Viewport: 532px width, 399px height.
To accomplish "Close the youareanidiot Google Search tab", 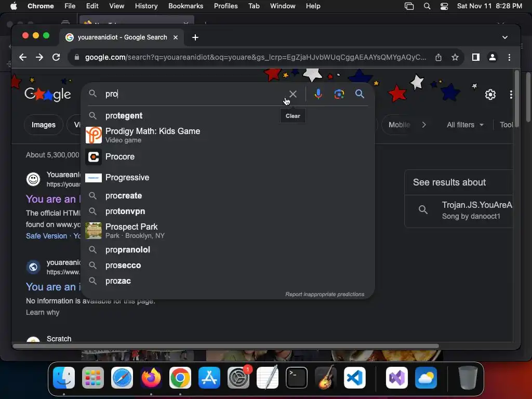I will pyautogui.click(x=176, y=37).
